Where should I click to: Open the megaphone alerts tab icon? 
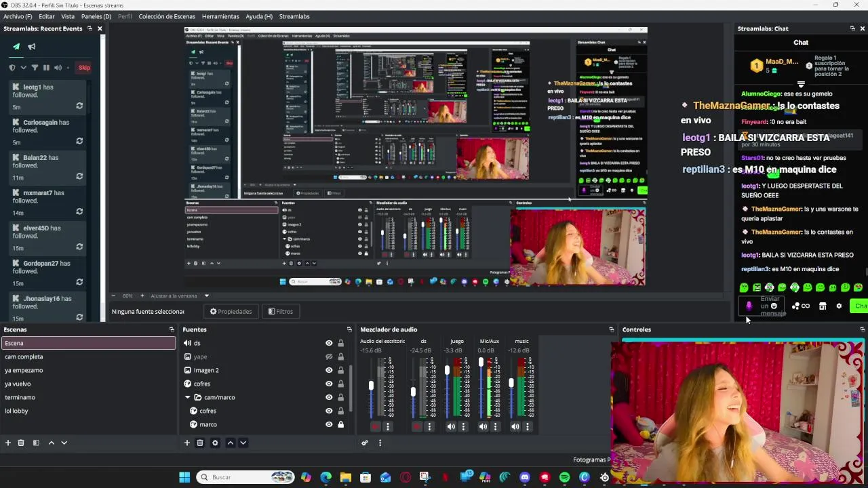coord(31,47)
